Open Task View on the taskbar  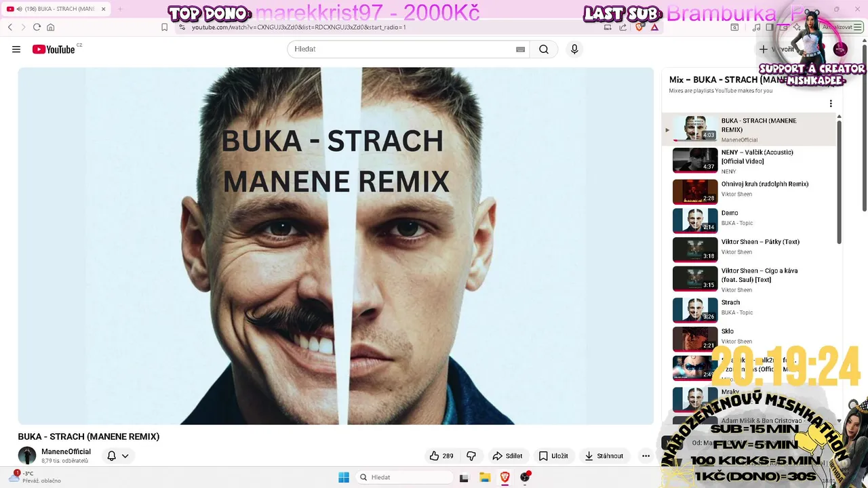click(464, 477)
